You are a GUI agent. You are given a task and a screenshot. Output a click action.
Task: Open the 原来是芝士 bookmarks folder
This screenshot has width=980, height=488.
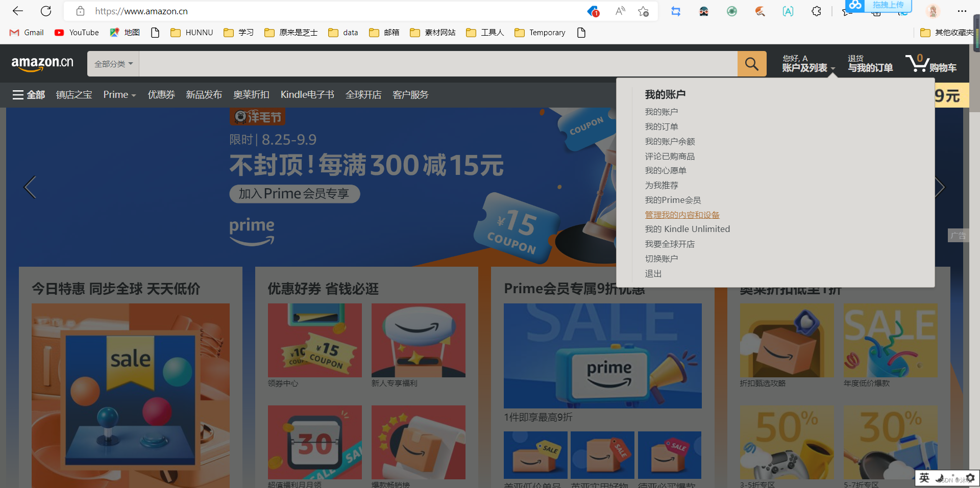(291, 33)
